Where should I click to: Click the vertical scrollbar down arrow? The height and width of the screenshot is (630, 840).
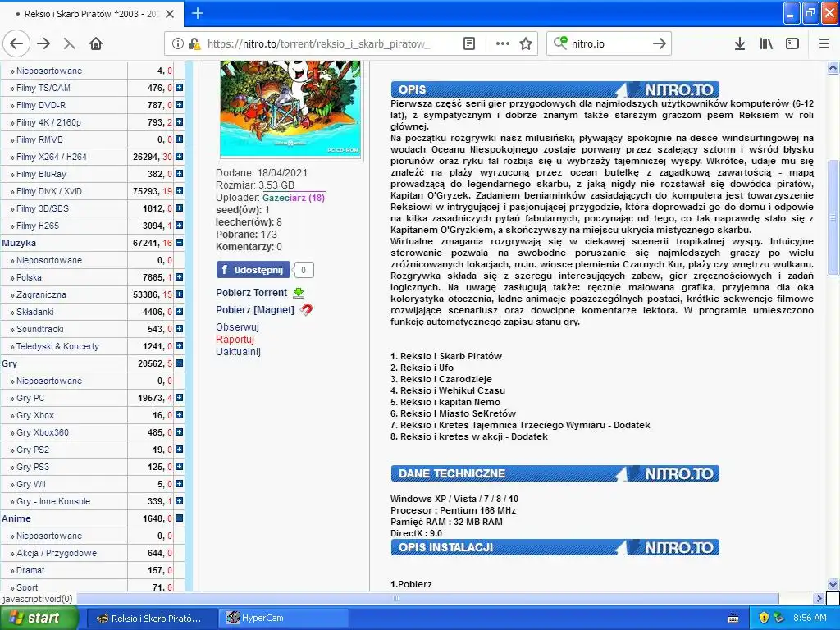click(833, 584)
